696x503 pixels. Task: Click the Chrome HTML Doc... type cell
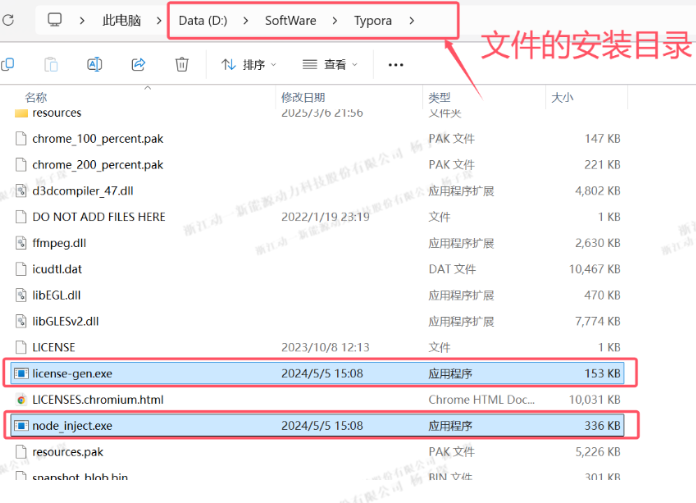click(x=481, y=400)
